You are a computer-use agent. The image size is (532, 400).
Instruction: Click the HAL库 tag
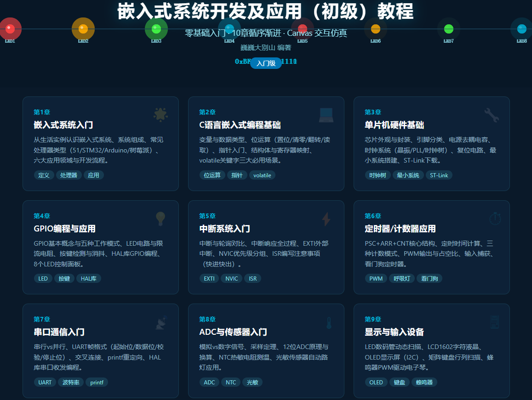click(x=89, y=279)
